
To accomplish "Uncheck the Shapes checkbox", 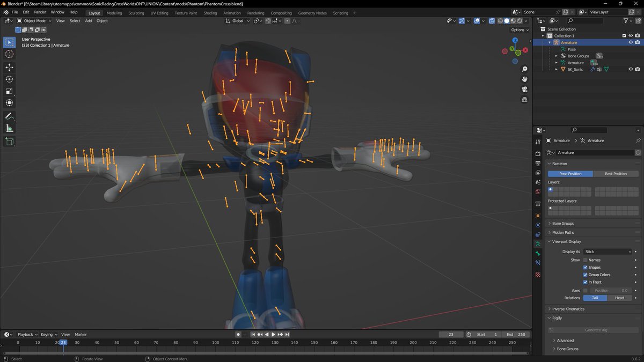I will coord(585,267).
